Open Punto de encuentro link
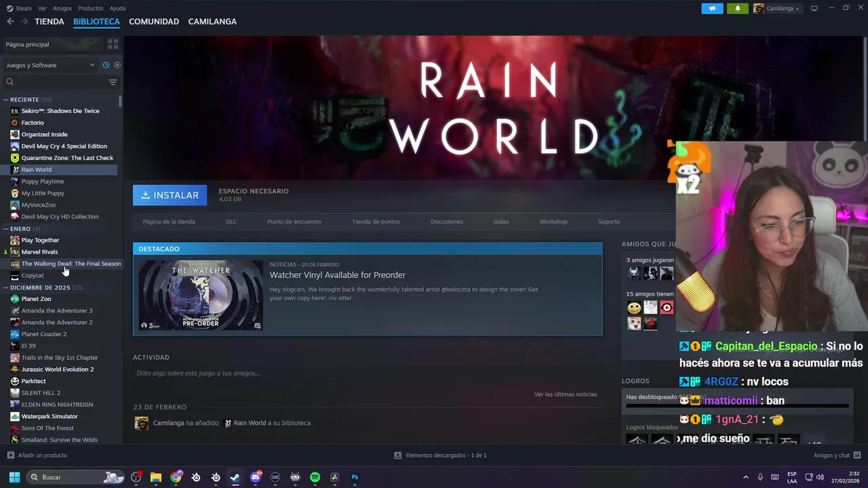 click(294, 222)
